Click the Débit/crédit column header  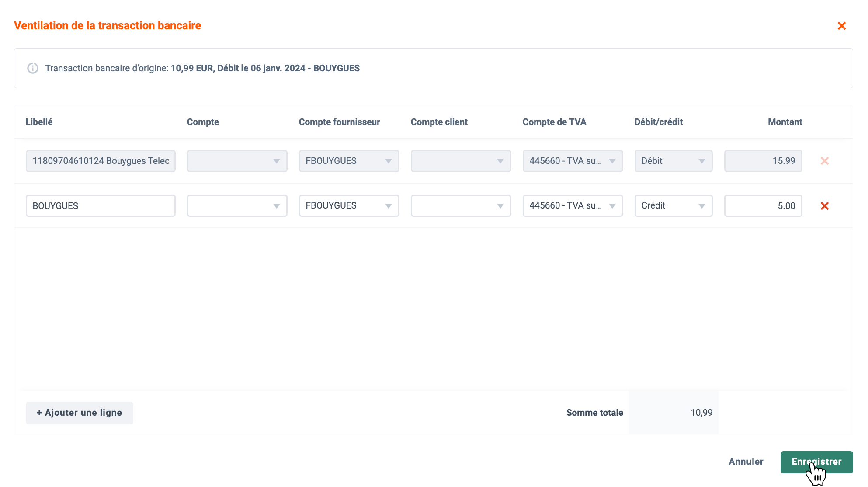658,122
